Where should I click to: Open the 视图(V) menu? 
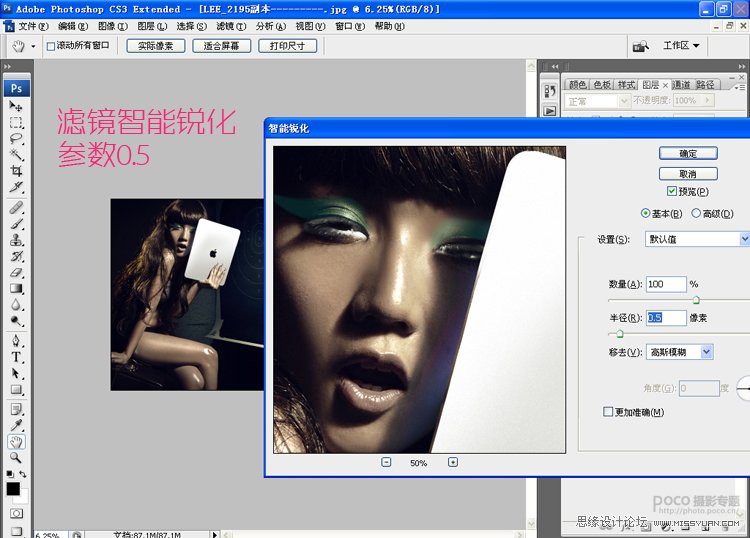[x=310, y=26]
